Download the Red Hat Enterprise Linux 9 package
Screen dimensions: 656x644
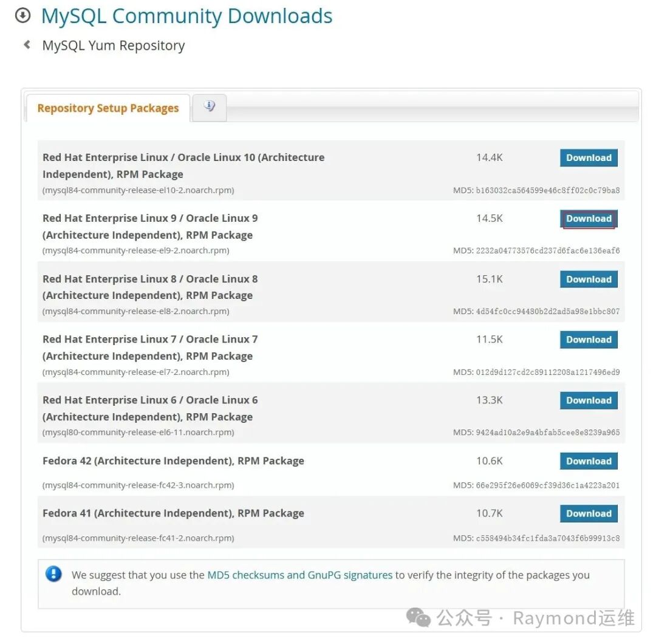pyautogui.click(x=589, y=219)
